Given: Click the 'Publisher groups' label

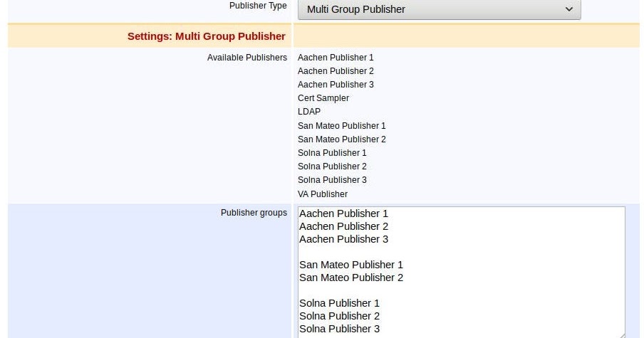Looking at the screenshot, I should point(254,213).
